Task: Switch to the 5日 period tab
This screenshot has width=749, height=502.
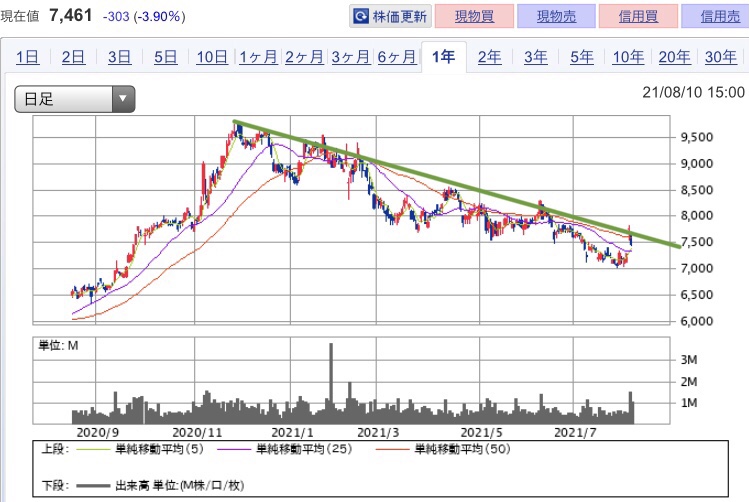Action: [165, 57]
